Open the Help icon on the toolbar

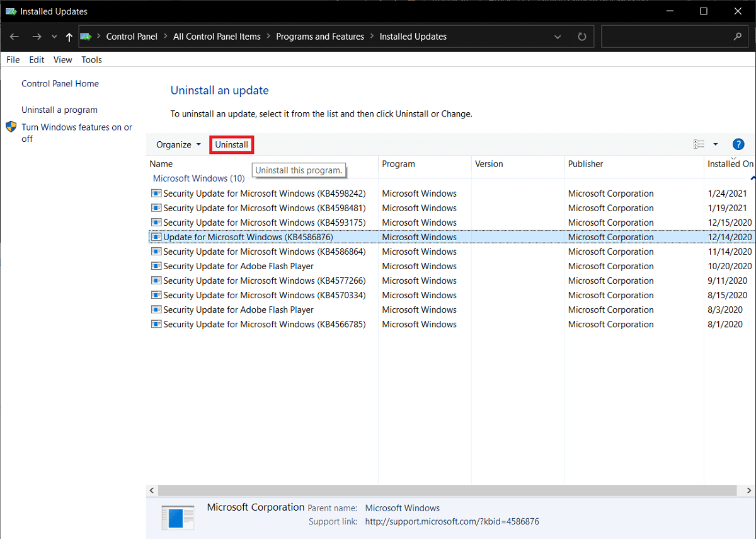click(738, 144)
